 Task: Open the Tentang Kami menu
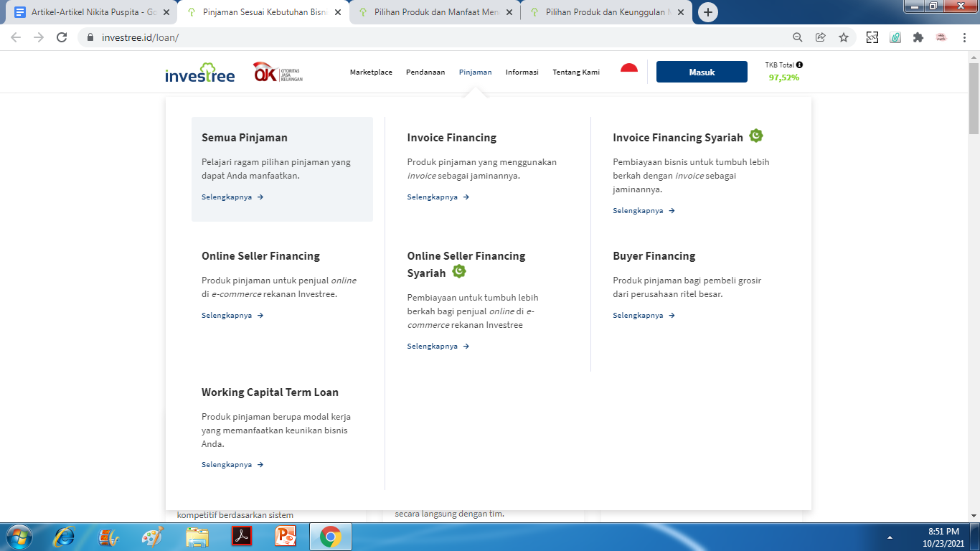[576, 72]
